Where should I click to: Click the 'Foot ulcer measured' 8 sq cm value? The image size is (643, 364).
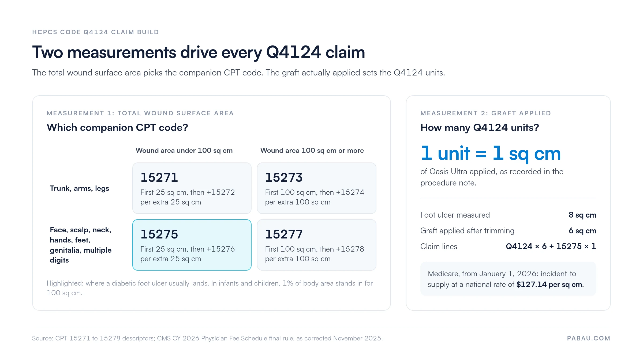[582, 215]
